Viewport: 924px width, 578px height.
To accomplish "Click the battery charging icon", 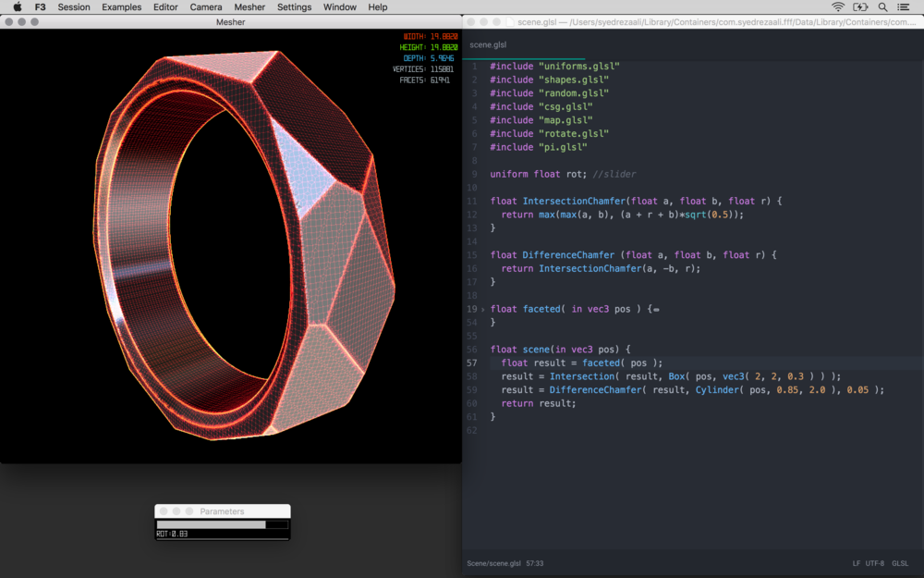I will click(860, 7).
